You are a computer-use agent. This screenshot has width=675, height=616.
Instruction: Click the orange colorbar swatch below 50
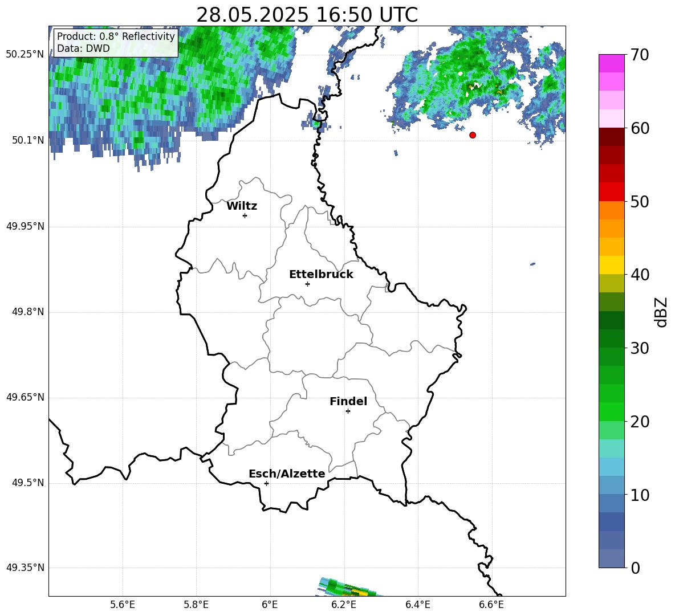(x=612, y=210)
